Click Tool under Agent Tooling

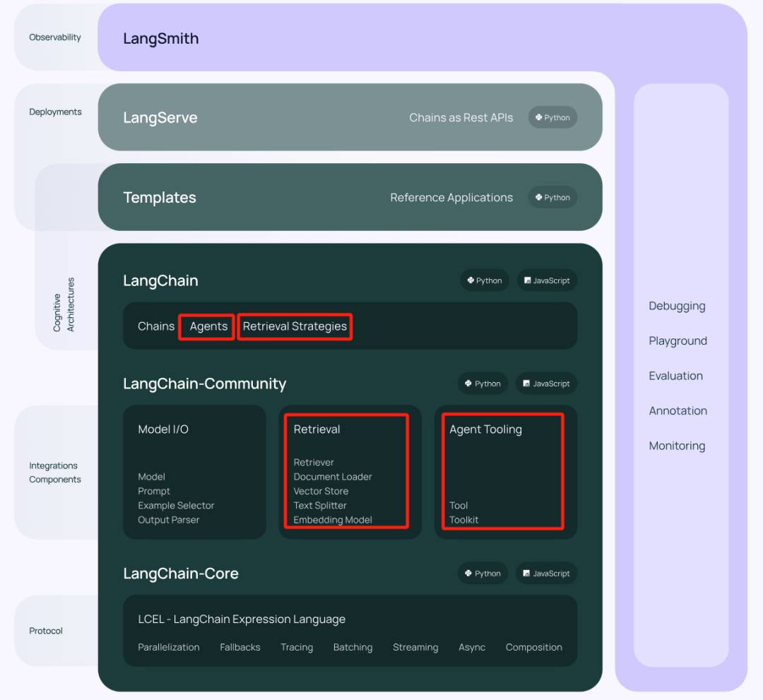459,506
